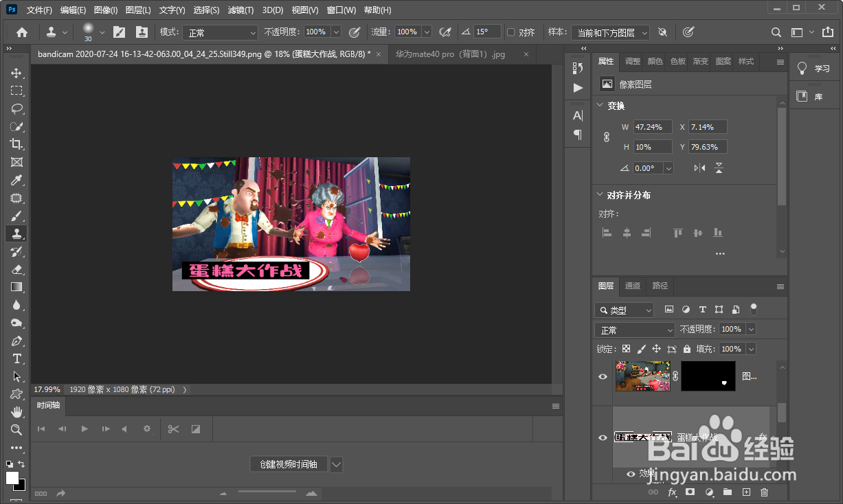Select the Crop tool
Viewport: 843px width, 504px height.
(x=16, y=144)
